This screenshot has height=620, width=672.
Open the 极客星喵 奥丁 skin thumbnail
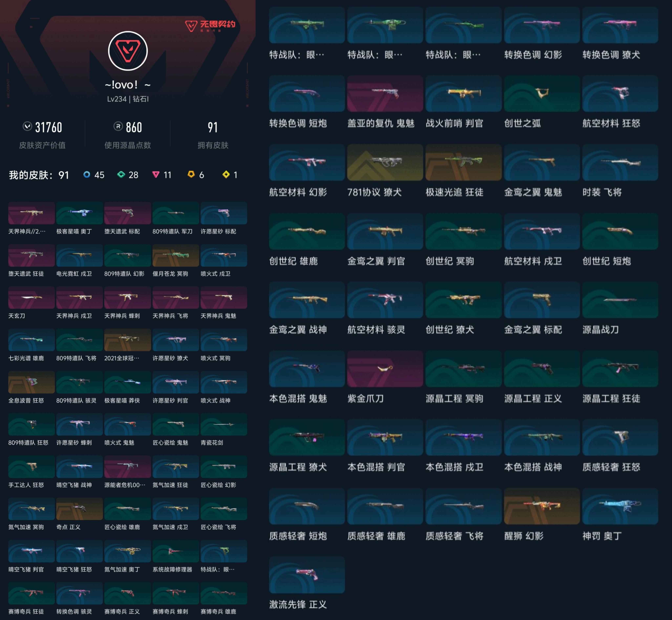[x=79, y=213]
